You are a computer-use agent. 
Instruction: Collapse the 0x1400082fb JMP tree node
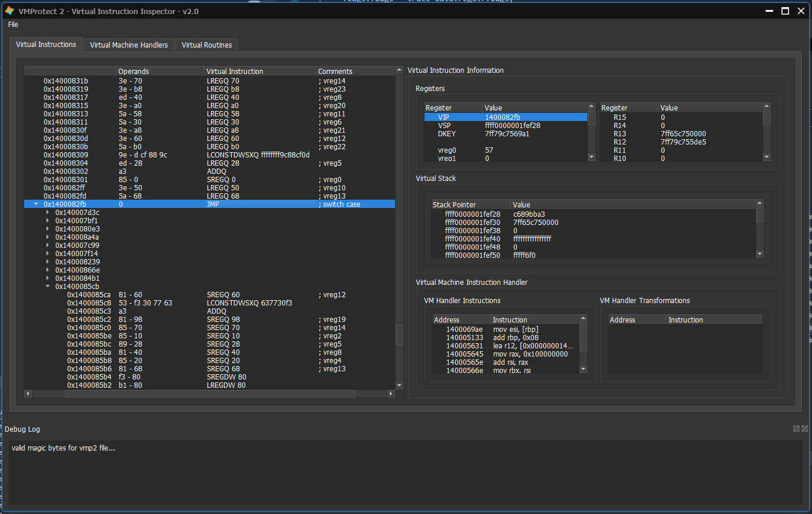pos(36,204)
